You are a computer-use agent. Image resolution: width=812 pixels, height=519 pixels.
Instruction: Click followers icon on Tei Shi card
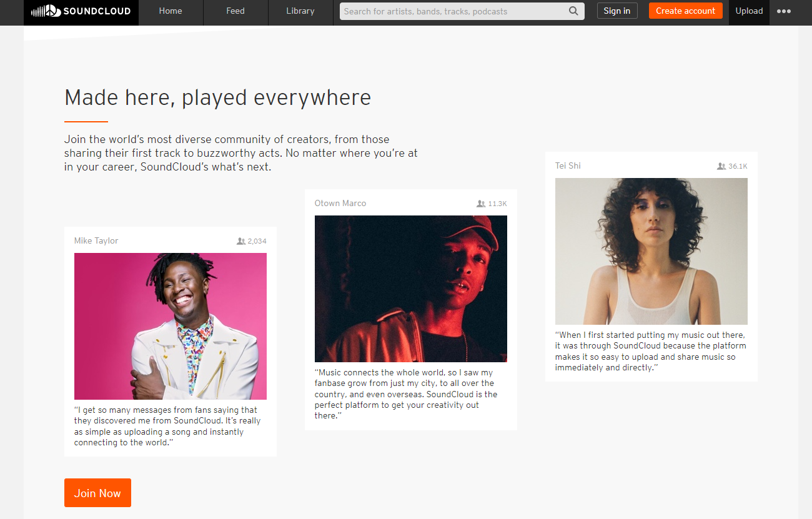tap(721, 166)
